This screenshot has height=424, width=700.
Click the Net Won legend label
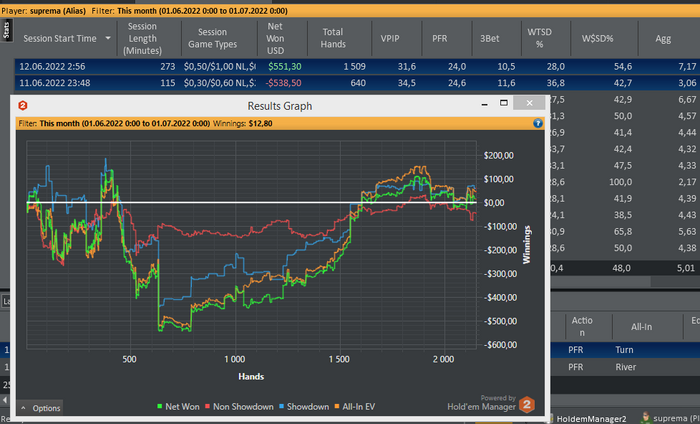click(182, 407)
